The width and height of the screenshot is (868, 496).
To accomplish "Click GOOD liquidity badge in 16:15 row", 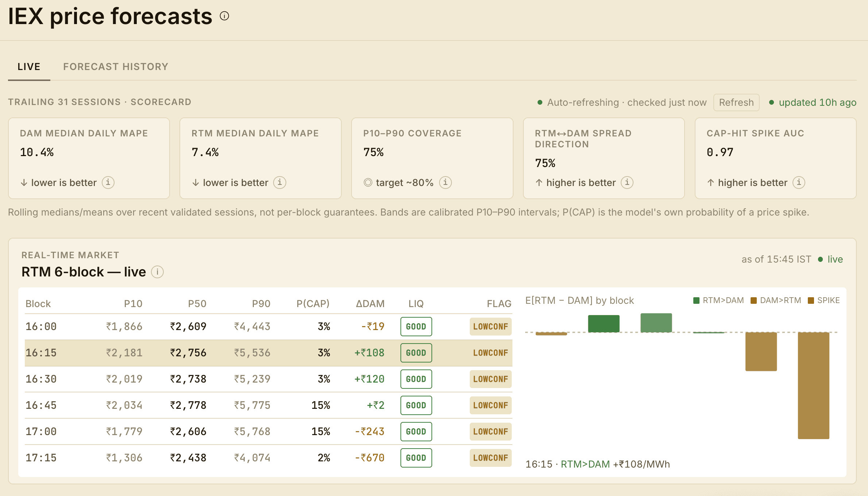I will 416,353.
